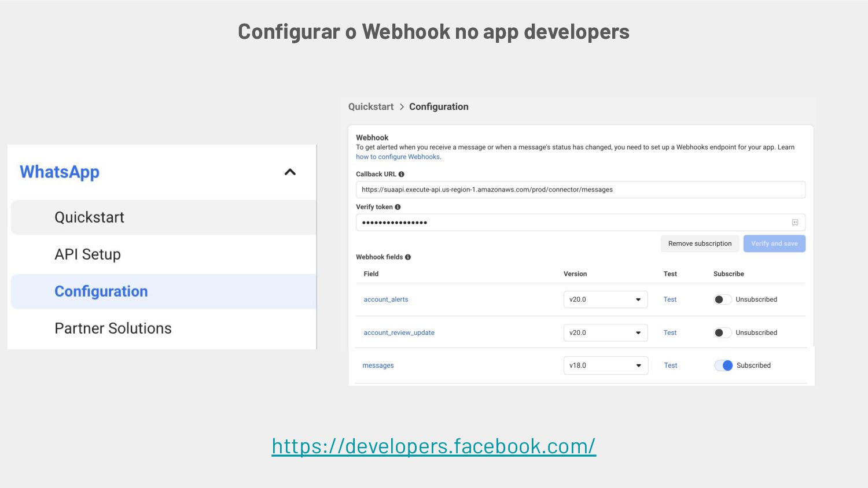Viewport: 868px width, 488px height.
Task: Toggle account_review_update subscription switch
Action: click(x=723, y=332)
